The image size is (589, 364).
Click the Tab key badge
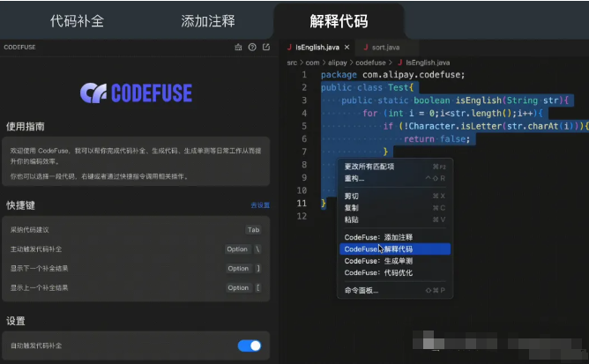(254, 229)
